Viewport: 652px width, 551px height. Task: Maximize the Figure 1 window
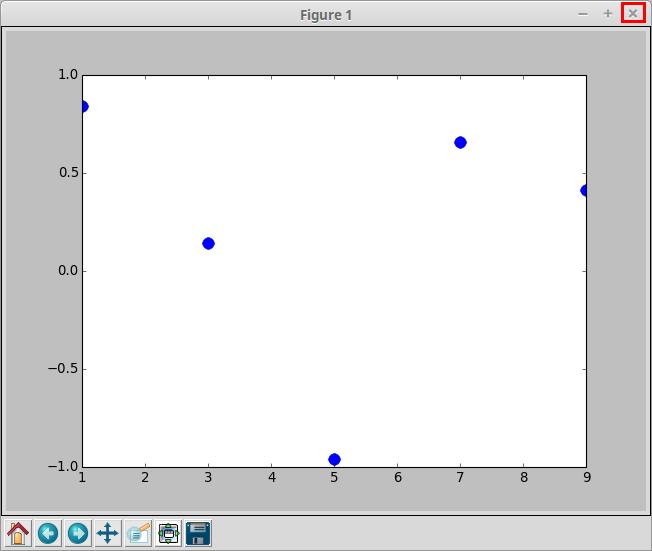coord(608,14)
